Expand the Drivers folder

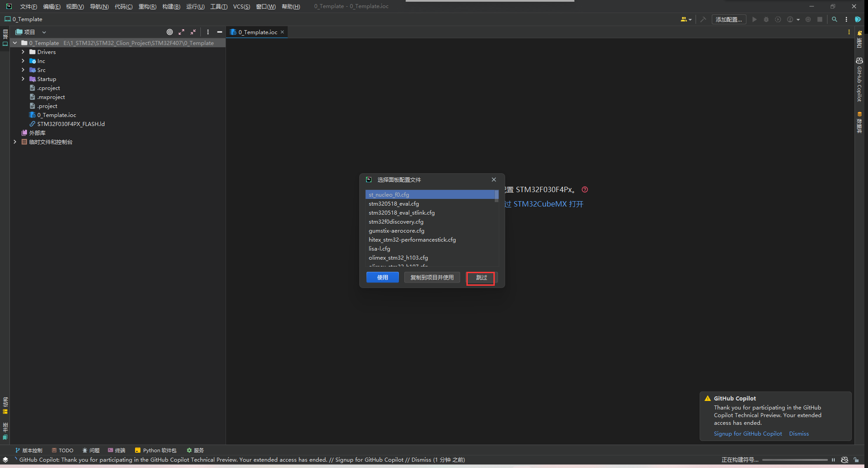[x=23, y=52]
